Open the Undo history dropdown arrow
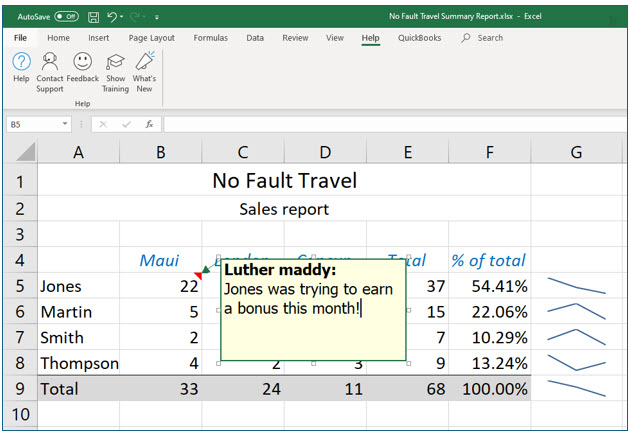630x432 pixels. tap(121, 17)
